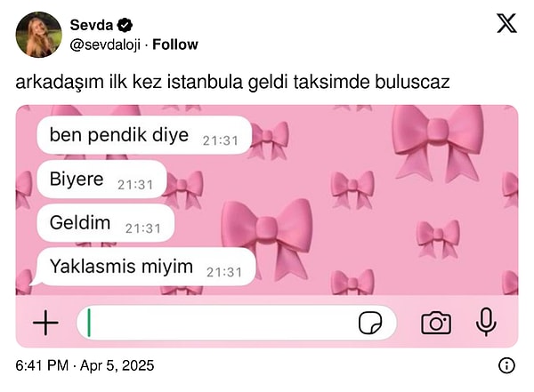
Task: Focus the chat message input field
Action: click(x=237, y=323)
